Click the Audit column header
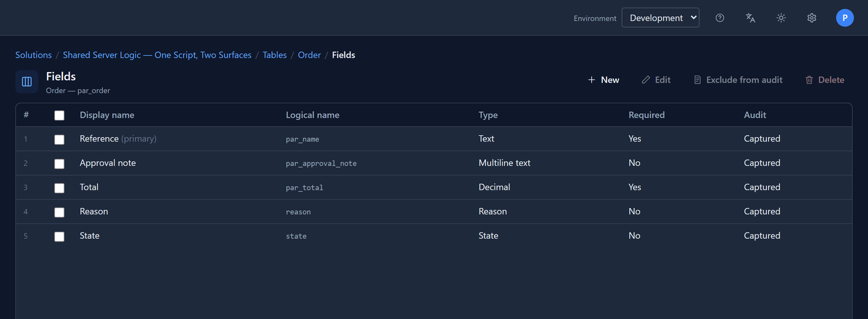868x319 pixels. 755,115
